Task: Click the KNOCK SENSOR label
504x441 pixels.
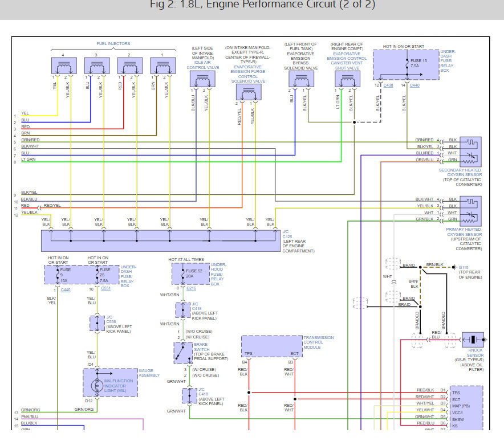Action: tap(475, 353)
